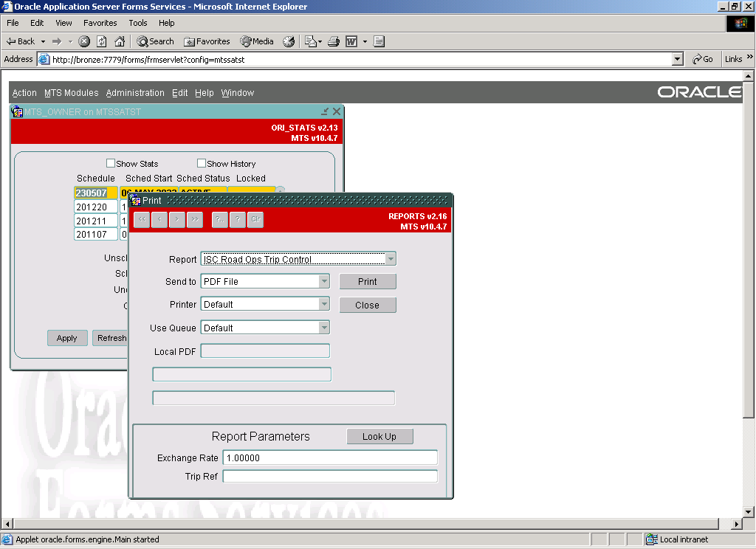Click the Local intranet zone icon

(x=651, y=539)
